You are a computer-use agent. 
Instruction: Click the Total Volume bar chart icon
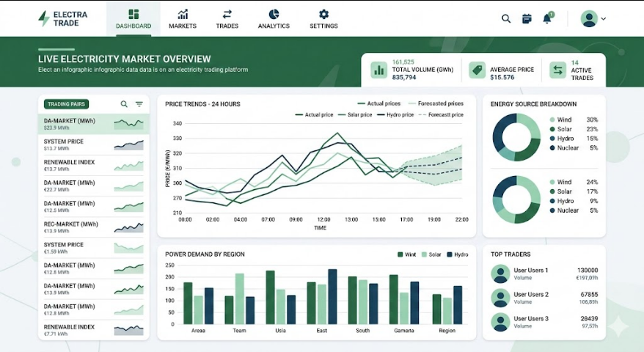pos(378,70)
